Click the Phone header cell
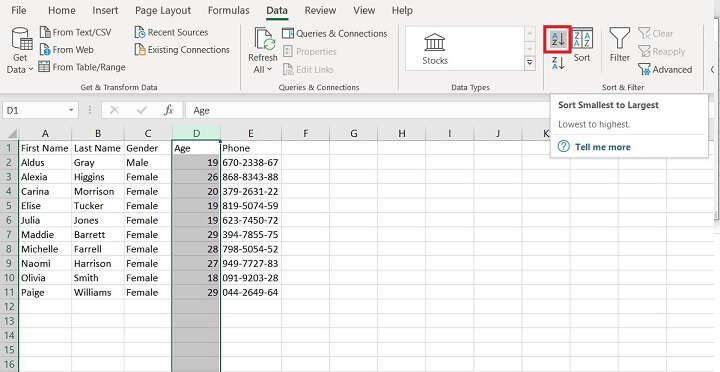This screenshot has height=372, width=720. (x=251, y=148)
